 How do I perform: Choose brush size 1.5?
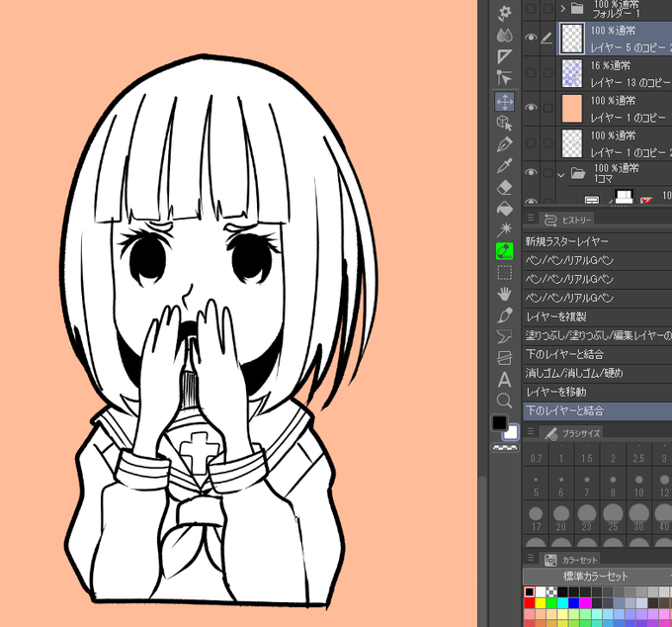click(587, 454)
